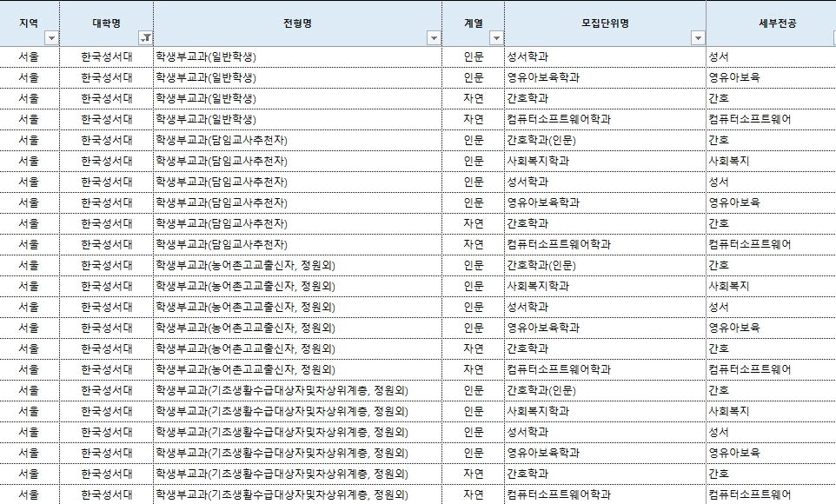Screen dimensions: 836x504
Task: Select the 계열 header cell
Action: coord(474,23)
